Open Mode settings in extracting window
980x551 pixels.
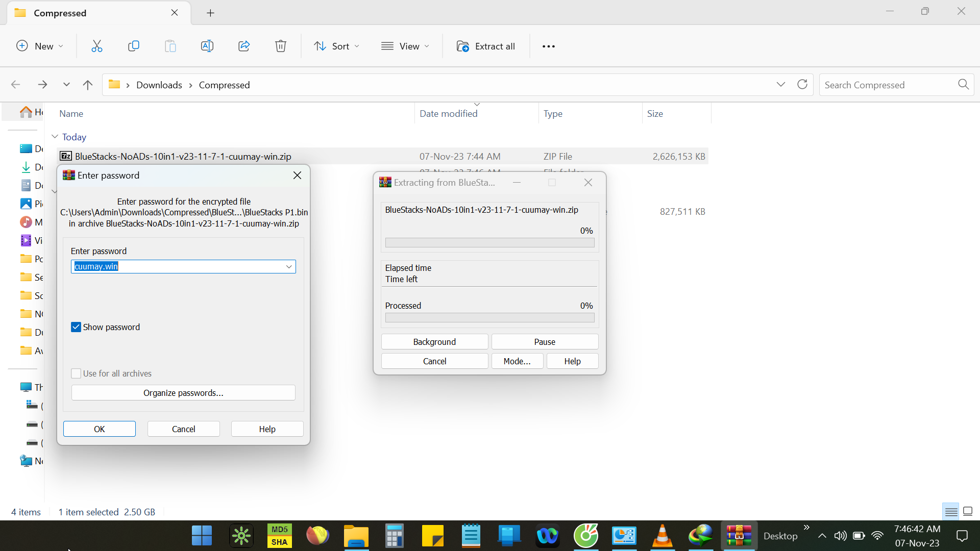(x=517, y=361)
